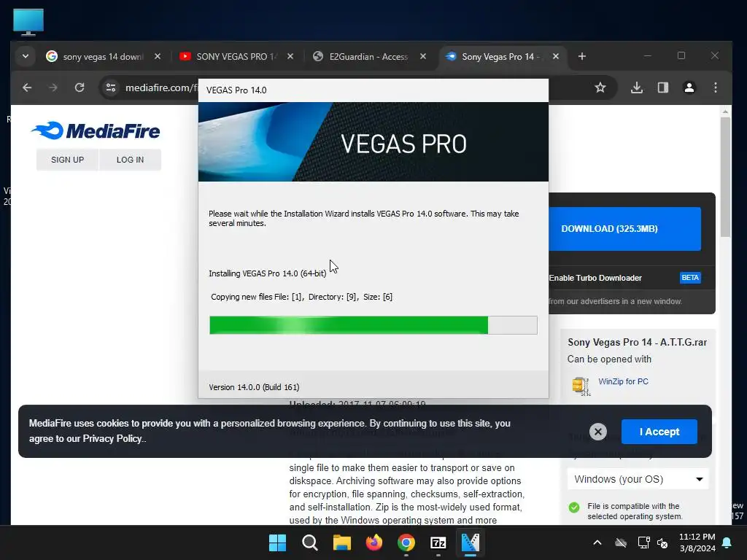Click DOWNLOAD (325.3MB) button
The image size is (747, 560).
point(624,228)
